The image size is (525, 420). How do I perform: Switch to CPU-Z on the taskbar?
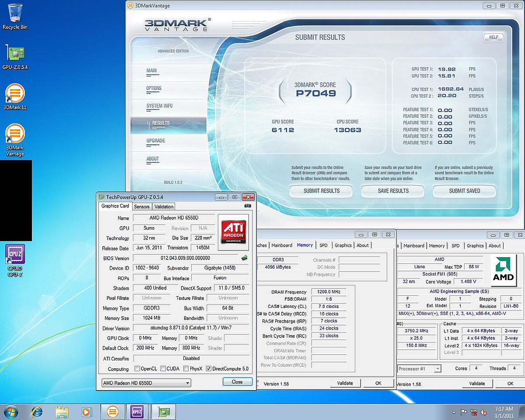pos(137,412)
